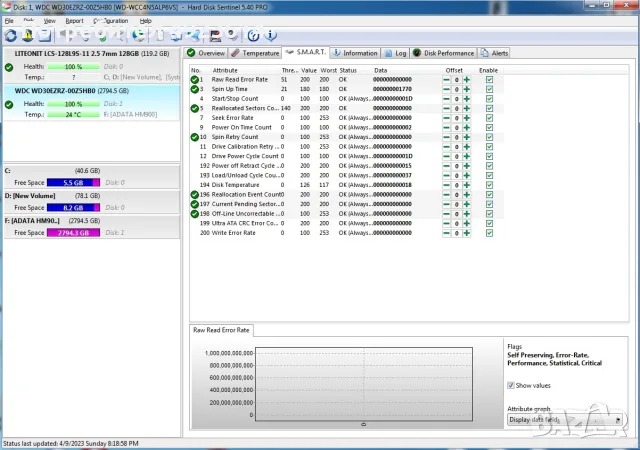The width and height of the screenshot is (640, 450).
Task: Click green check beside Off-Line Uncorrectable
Action: (x=195, y=214)
